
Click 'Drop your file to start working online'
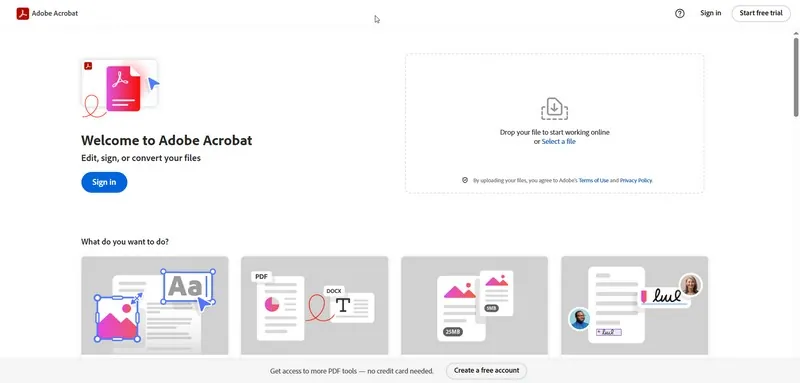pyautogui.click(x=555, y=132)
